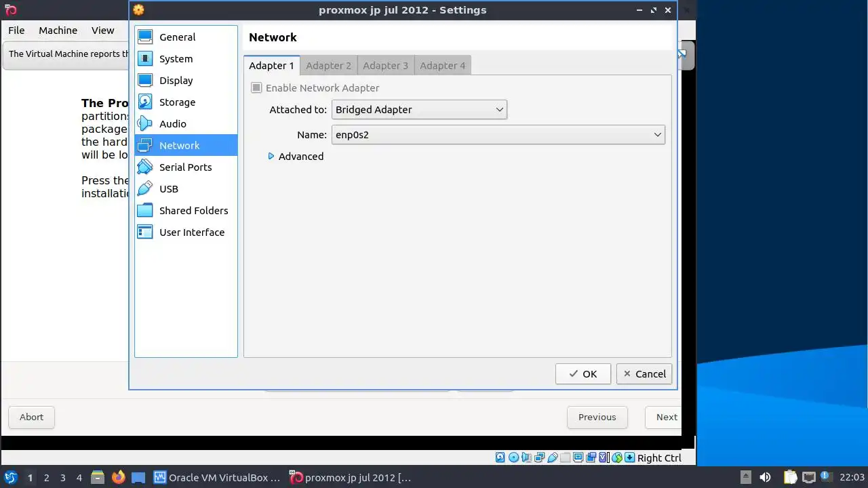Image resolution: width=868 pixels, height=488 pixels.
Task: Open the Display settings category
Action: pyautogui.click(x=186, y=81)
